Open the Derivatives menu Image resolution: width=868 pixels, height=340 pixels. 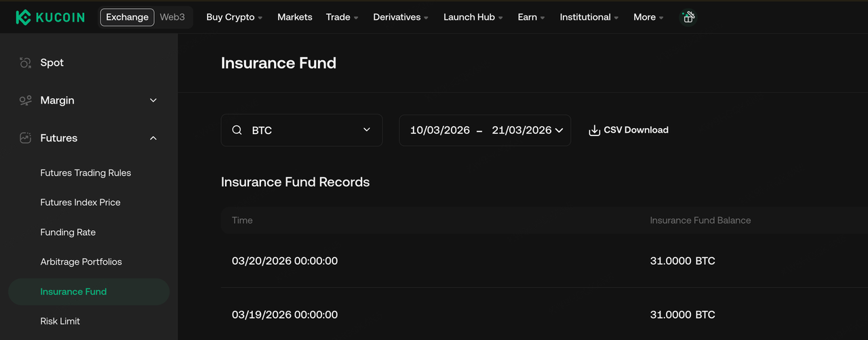(400, 17)
